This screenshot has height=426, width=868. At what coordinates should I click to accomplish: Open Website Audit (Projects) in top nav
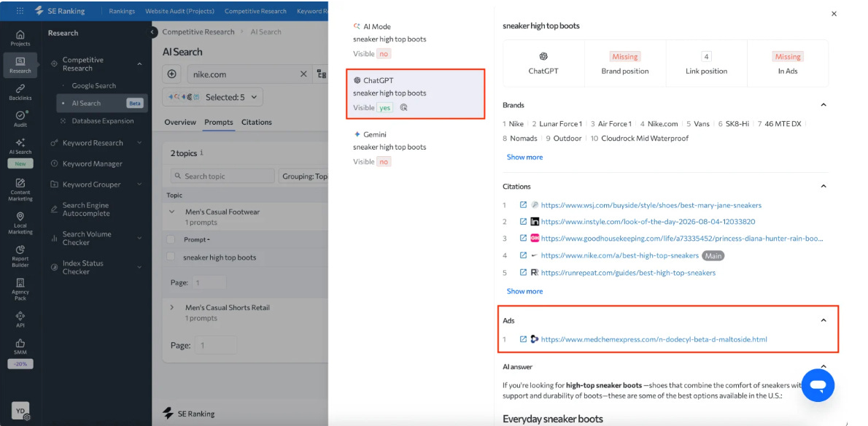[x=180, y=11]
